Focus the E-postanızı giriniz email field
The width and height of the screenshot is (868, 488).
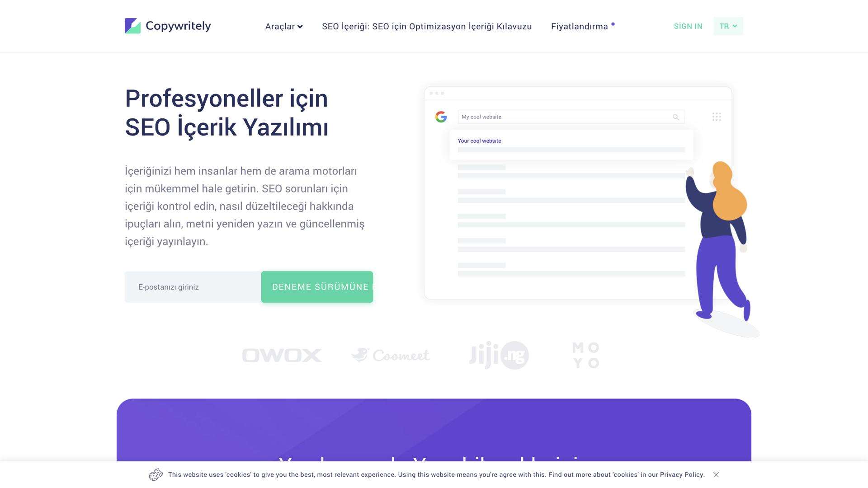193,287
